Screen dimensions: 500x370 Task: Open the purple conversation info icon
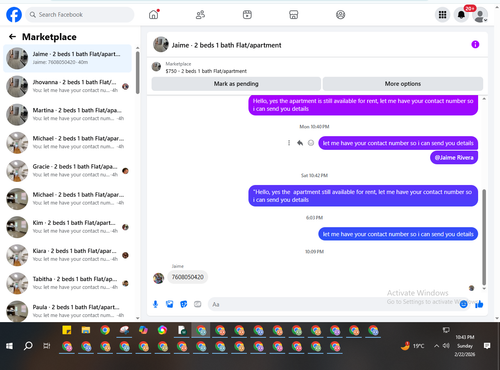(475, 44)
